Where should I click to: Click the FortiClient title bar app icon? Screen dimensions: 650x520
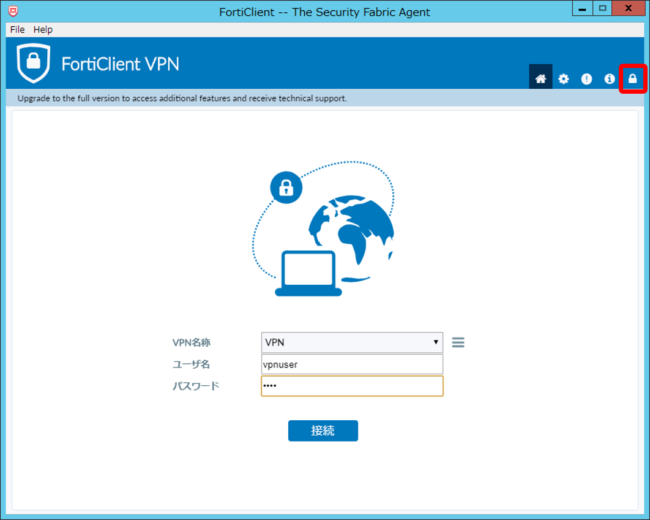coord(13,11)
